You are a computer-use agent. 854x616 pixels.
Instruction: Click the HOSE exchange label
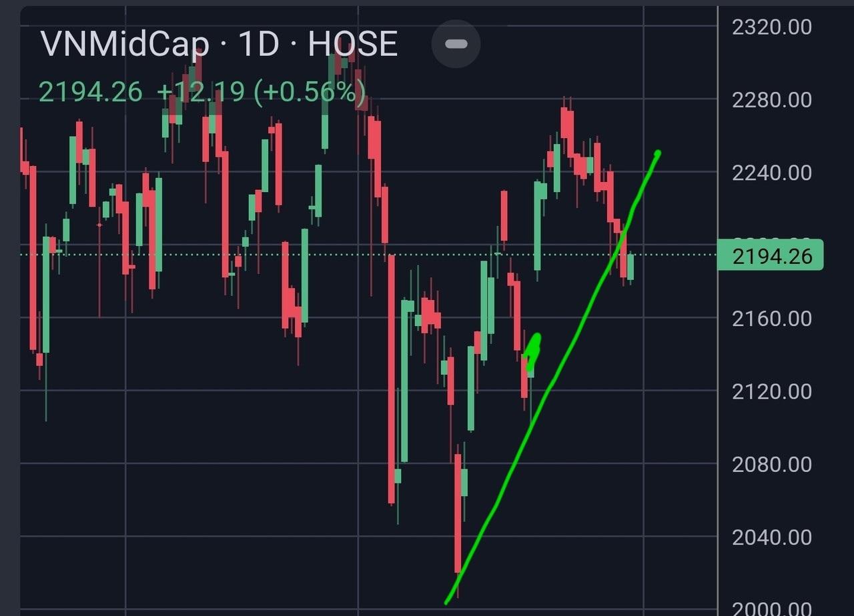pyautogui.click(x=352, y=44)
